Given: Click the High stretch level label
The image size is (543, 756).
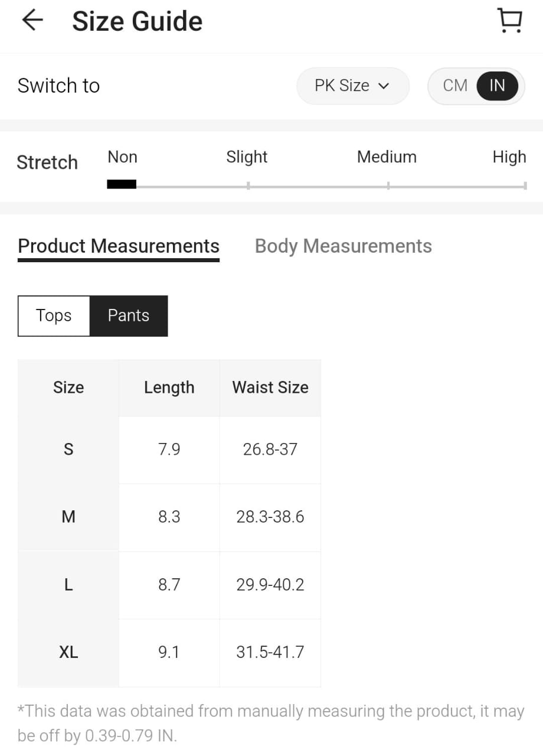Looking at the screenshot, I should tap(509, 157).
